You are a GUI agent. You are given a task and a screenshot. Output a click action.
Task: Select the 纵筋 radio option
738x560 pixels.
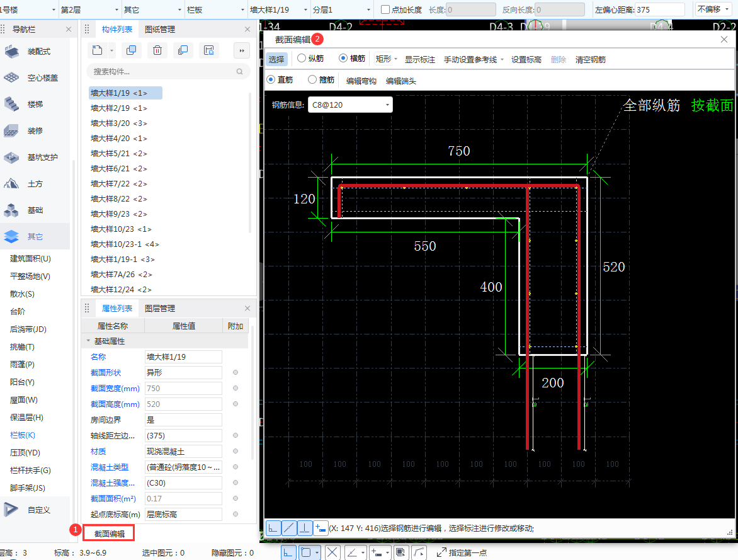(x=302, y=58)
